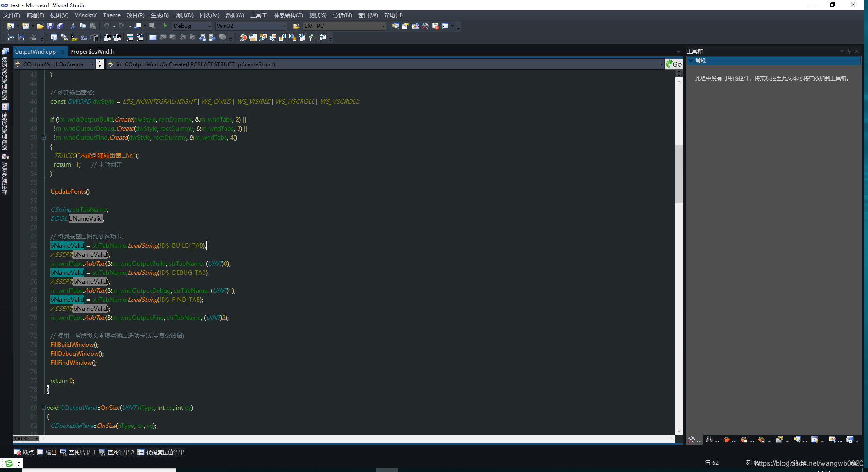The height and width of the screenshot is (472, 868).
Task: Open the Properties Window toolbar icon
Action: tap(405, 26)
